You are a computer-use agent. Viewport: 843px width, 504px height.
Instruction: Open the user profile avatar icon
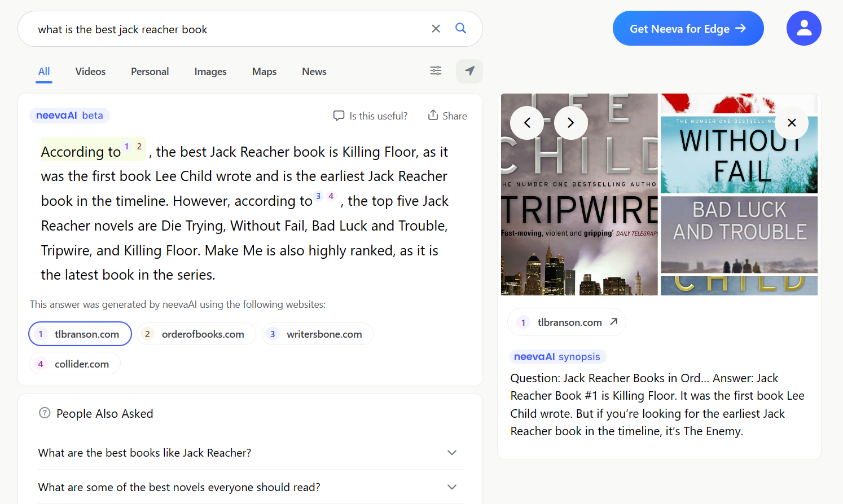804,28
